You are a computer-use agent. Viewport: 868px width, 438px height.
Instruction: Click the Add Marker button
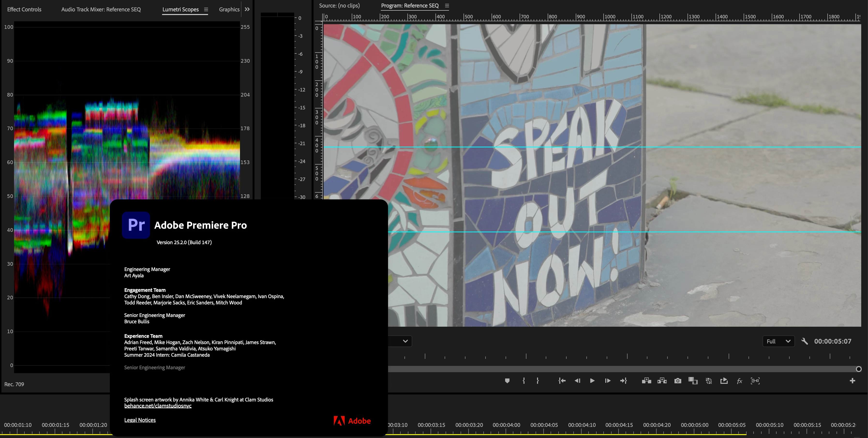(x=507, y=381)
